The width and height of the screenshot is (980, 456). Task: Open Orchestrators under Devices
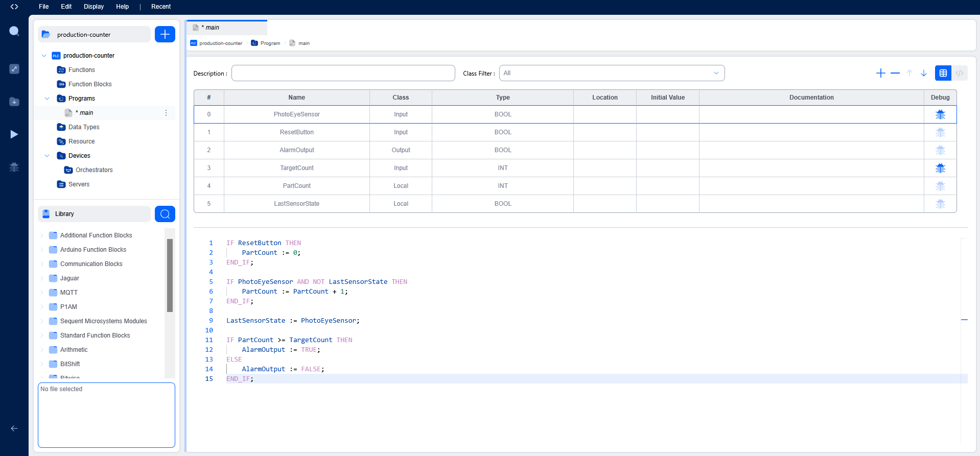click(94, 170)
